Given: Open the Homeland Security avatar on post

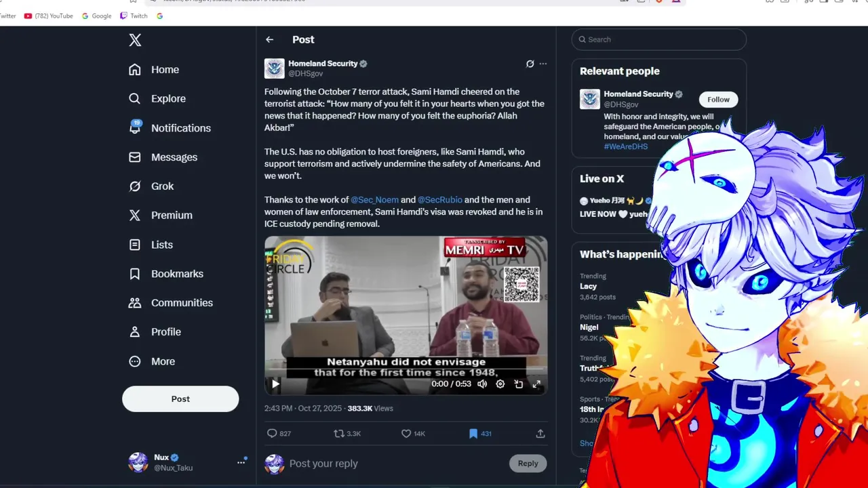Looking at the screenshot, I should pyautogui.click(x=275, y=68).
